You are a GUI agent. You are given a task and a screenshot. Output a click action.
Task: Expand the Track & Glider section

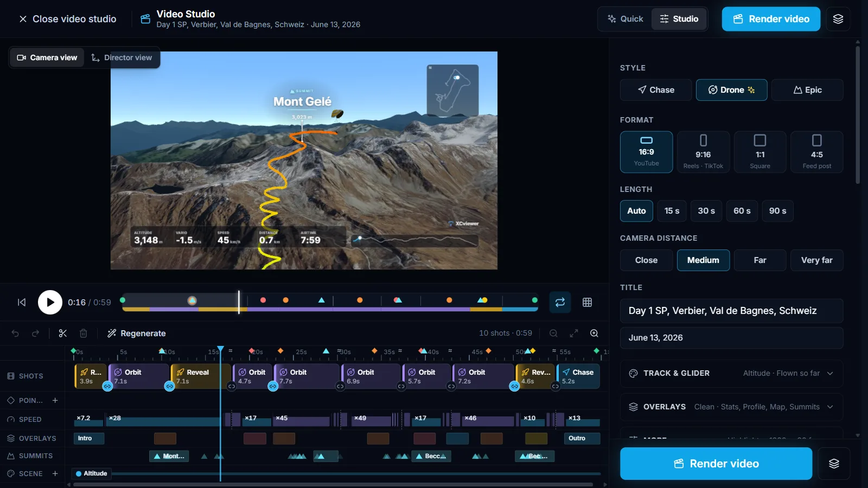pos(731,374)
